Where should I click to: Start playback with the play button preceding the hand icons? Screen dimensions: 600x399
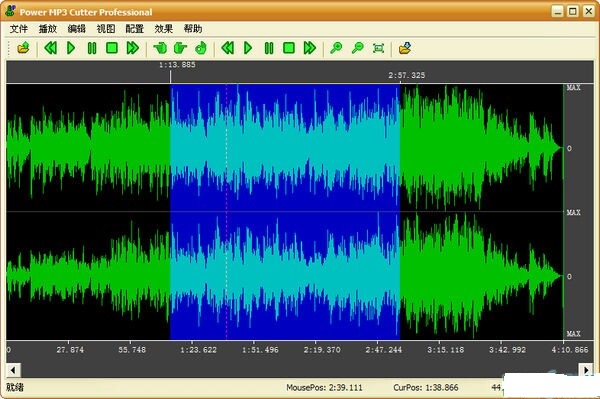(71, 48)
